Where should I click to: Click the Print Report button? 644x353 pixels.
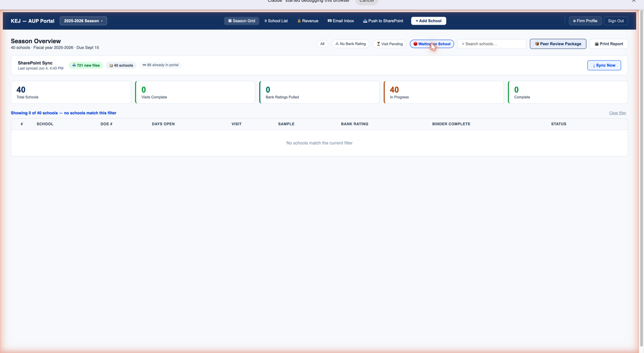pos(609,44)
